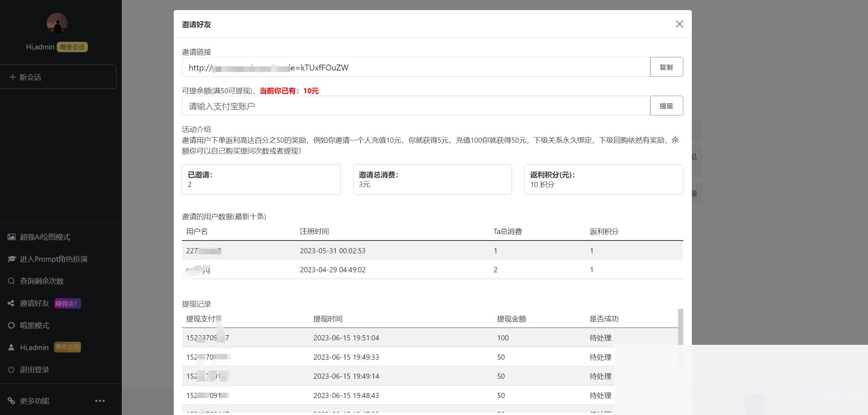This screenshot has height=415, width=868.
Task: Click the 提现 withdraw button
Action: click(666, 106)
